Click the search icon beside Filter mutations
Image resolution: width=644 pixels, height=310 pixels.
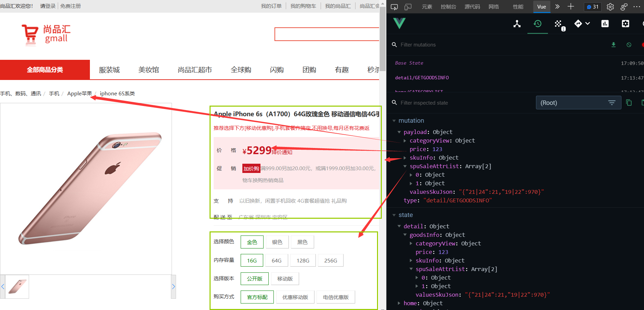(394, 45)
